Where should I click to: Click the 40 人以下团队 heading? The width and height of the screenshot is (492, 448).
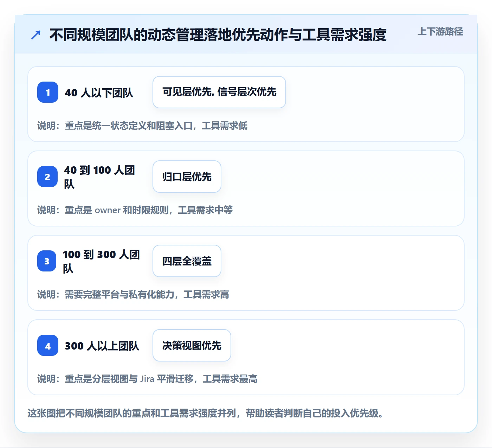(99, 92)
